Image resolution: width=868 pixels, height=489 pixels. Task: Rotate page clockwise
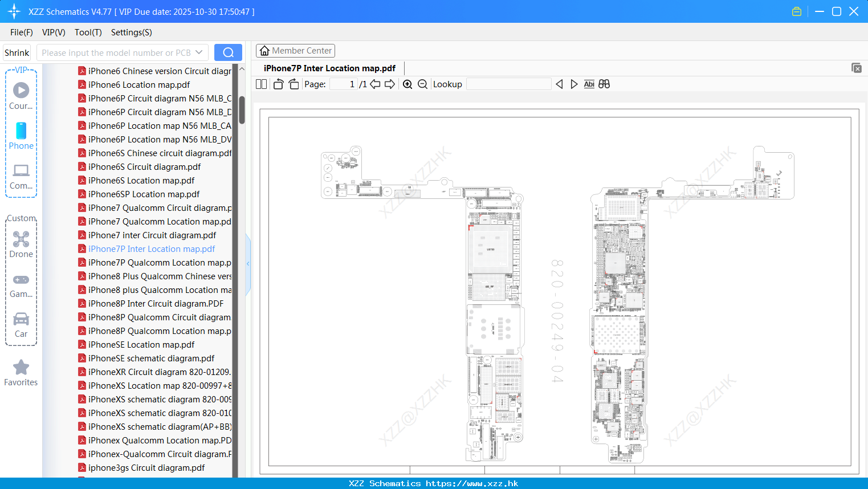[x=294, y=84]
